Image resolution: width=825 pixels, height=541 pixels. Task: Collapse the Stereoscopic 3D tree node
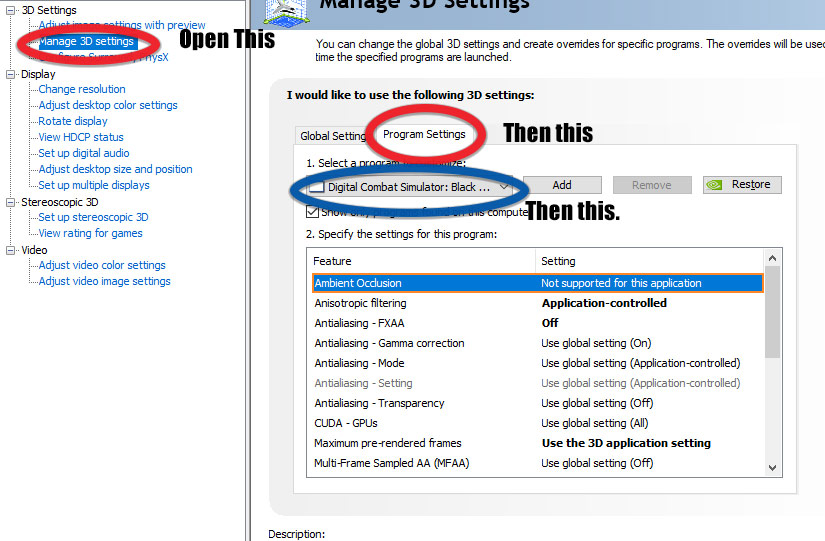[10, 202]
